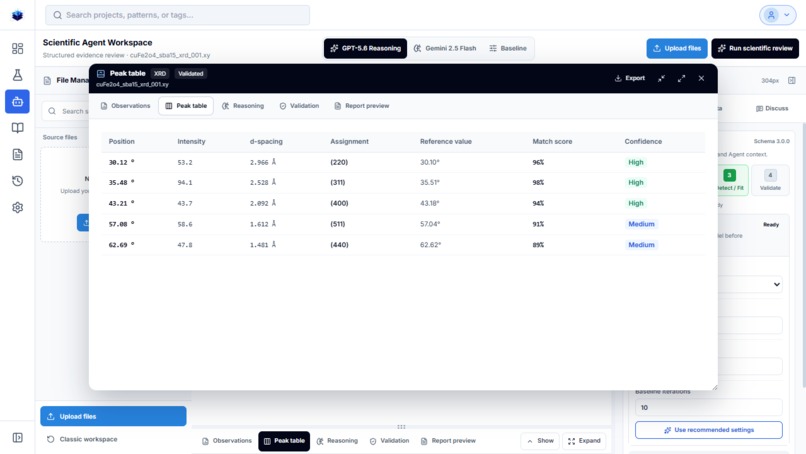Viewport: 806px width, 454px height.
Task: Open the Discuss panel
Action: point(772,108)
